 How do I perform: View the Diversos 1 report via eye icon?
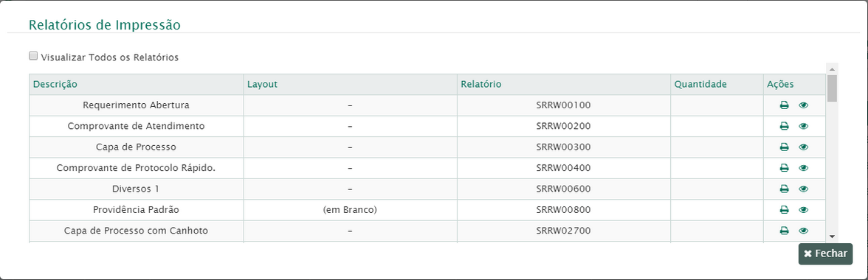(x=803, y=189)
